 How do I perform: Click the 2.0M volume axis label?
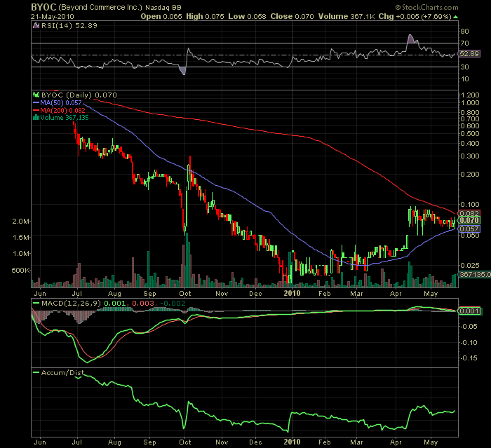[x=20, y=222]
